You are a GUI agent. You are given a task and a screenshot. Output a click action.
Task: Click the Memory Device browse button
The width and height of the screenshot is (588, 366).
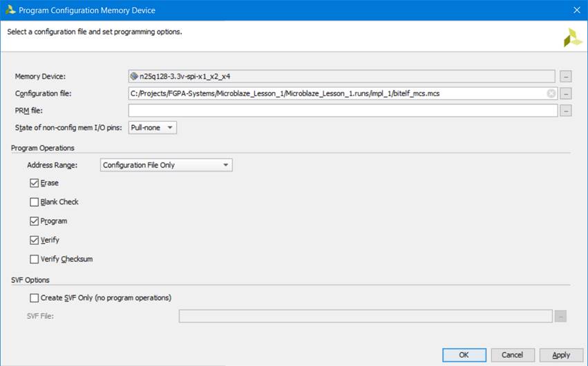click(x=565, y=76)
